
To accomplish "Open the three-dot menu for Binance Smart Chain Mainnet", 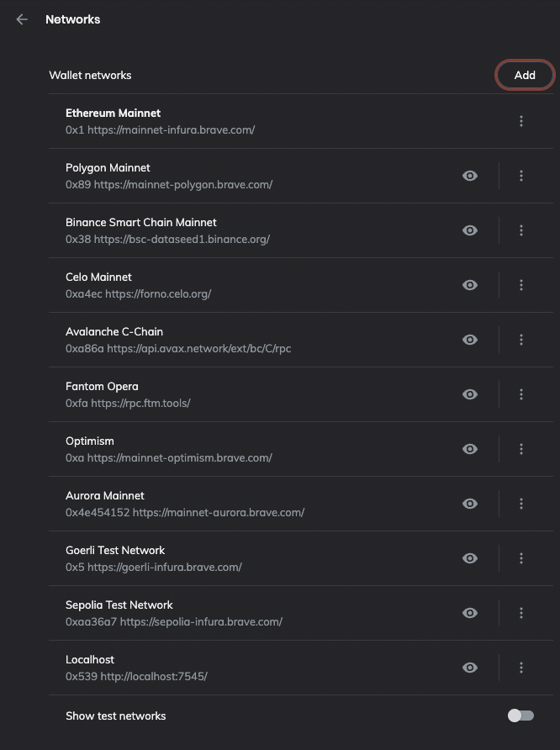I will 521,230.
